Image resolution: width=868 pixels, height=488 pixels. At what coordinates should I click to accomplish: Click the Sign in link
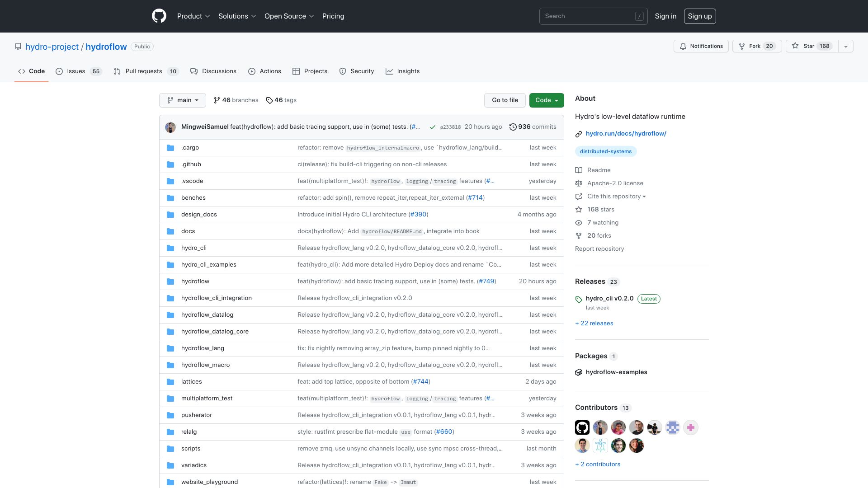(x=665, y=16)
